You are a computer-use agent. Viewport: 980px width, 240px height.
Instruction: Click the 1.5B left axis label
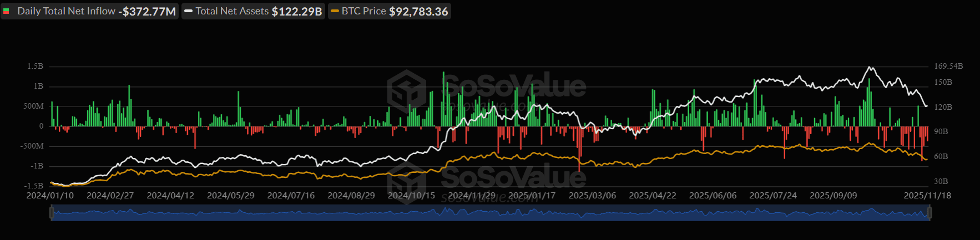click(x=35, y=67)
